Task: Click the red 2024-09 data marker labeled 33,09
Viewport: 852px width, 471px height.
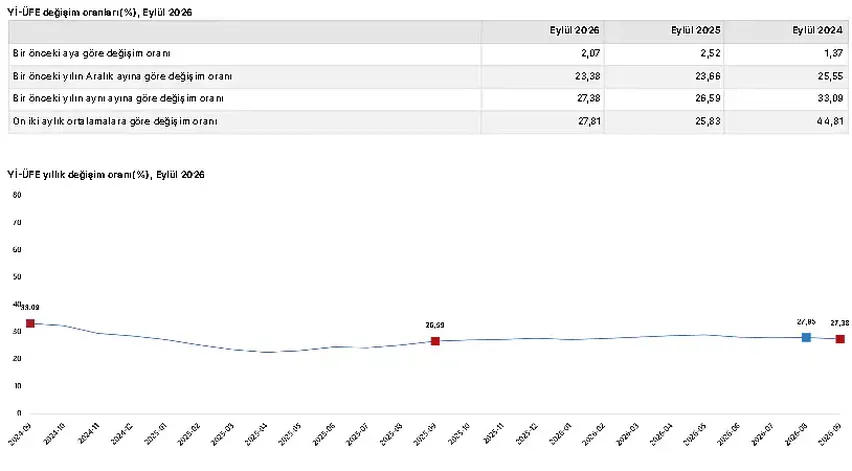Action: (x=30, y=323)
